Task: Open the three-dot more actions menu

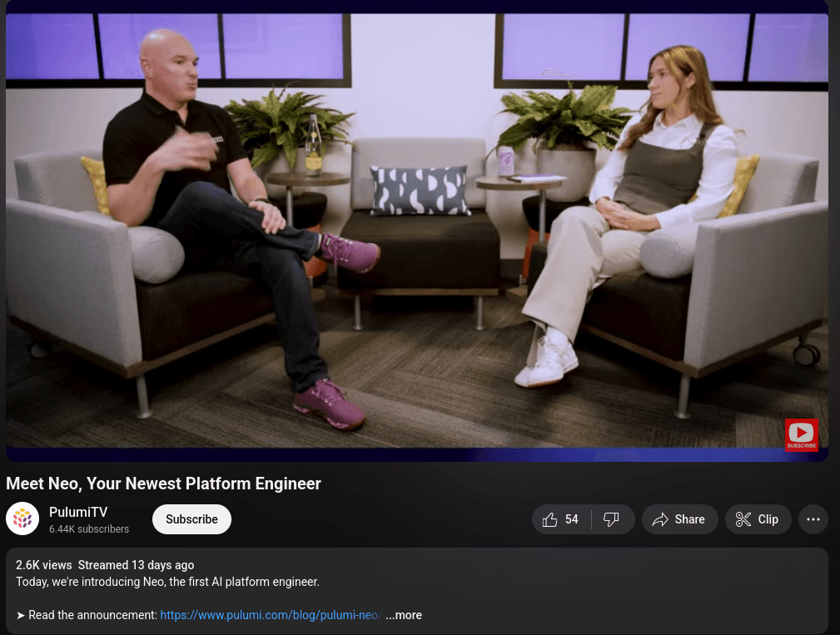Action: [813, 519]
